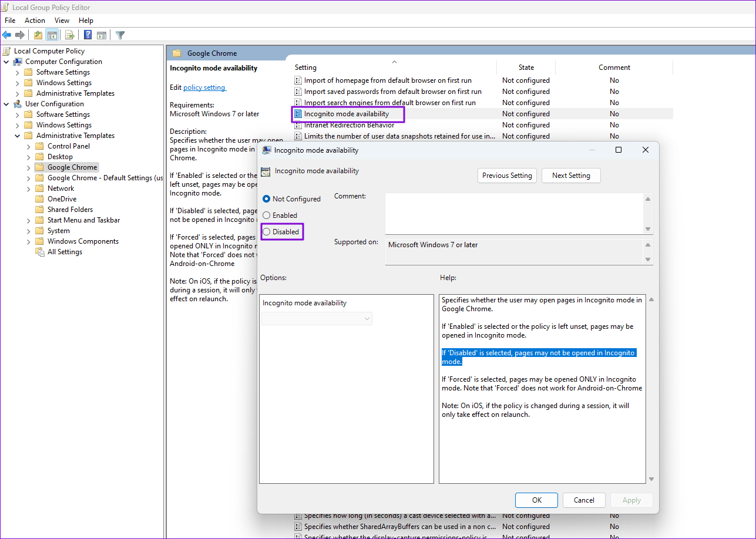756x539 pixels.
Task: Click the Forward navigation arrow icon
Action: (19, 35)
